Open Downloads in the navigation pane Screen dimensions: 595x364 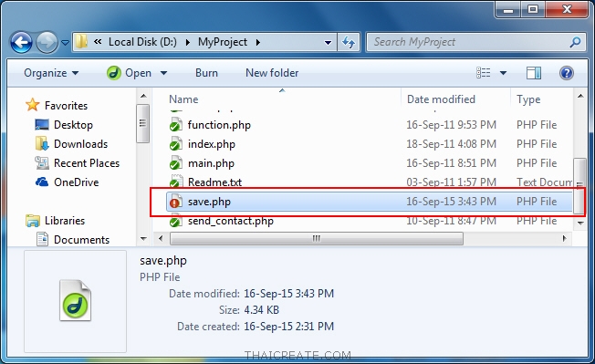[x=81, y=144]
